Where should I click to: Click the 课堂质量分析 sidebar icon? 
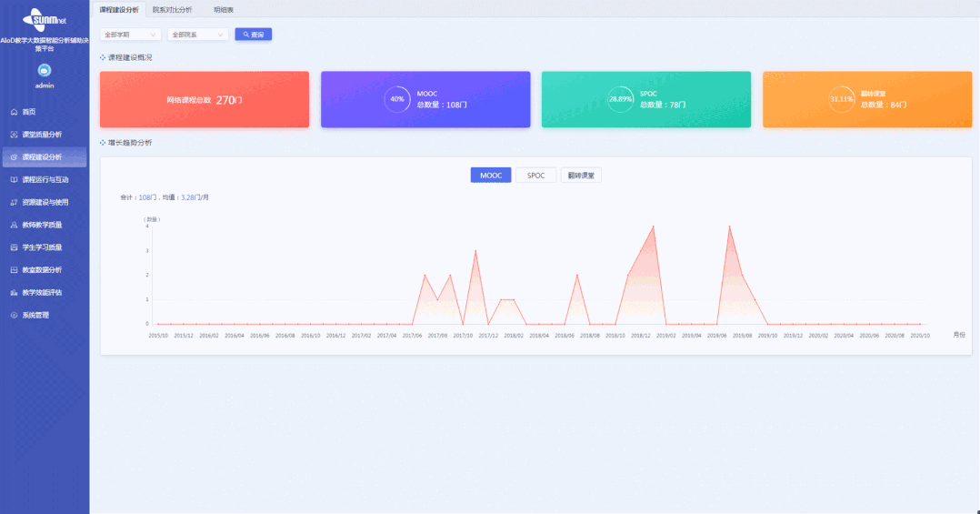point(14,135)
